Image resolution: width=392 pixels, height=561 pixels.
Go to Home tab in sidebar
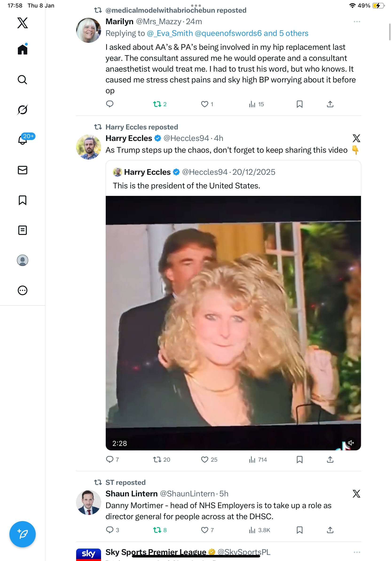click(23, 50)
